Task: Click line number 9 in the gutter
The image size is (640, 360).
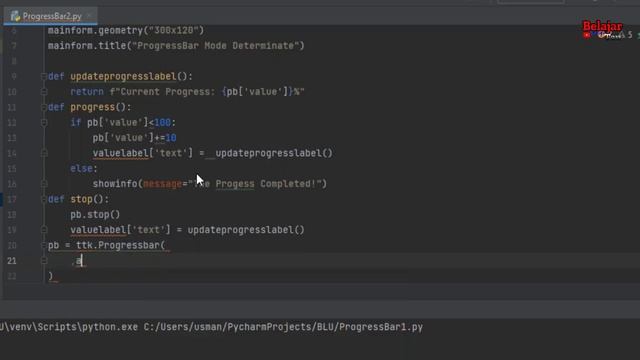Action: (x=14, y=76)
